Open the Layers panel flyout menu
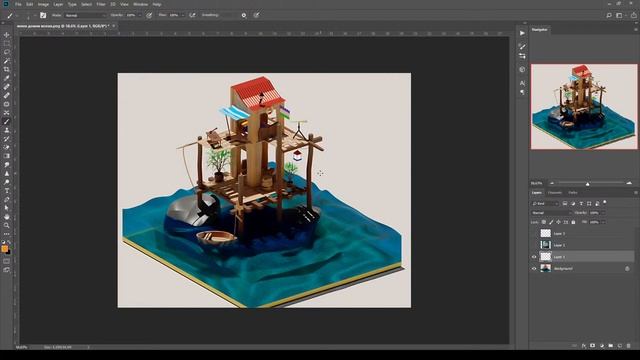Viewport: 640px width, 360px height. coord(635,193)
